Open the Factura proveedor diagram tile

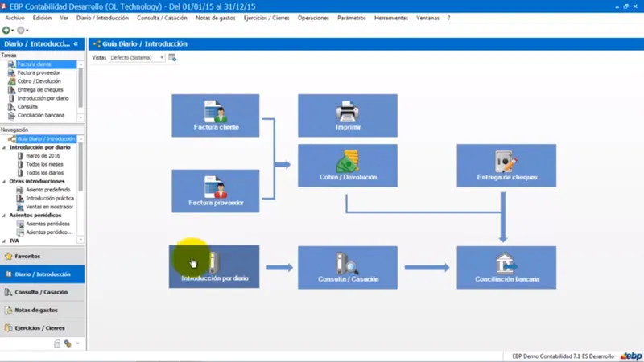tap(215, 191)
